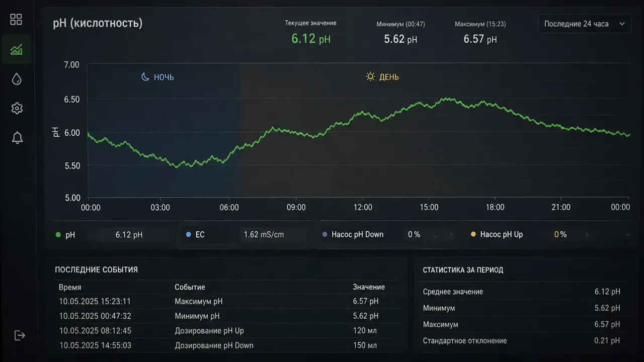Select the event row 10.05.2025 08:12:45
This screenshot has width=644, height=362.
[x=226, y=330]
